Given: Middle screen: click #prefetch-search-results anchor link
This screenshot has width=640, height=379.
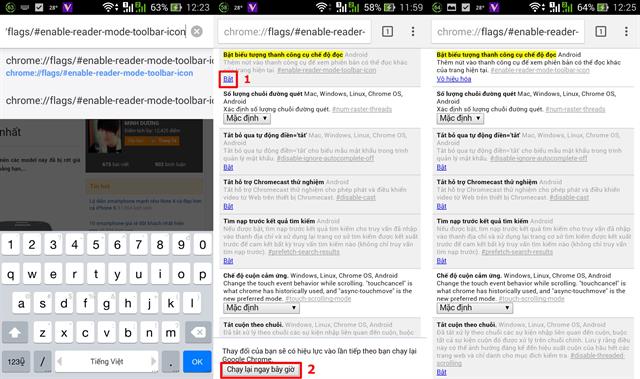Looking at the screenshot, I should pos(304,252).
